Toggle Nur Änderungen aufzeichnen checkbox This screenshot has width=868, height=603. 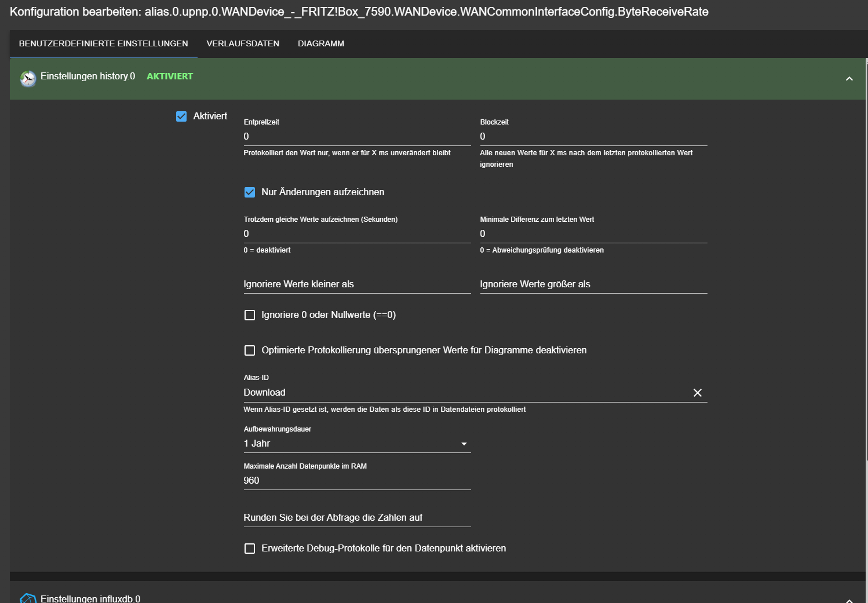click(x=250, y=192)
